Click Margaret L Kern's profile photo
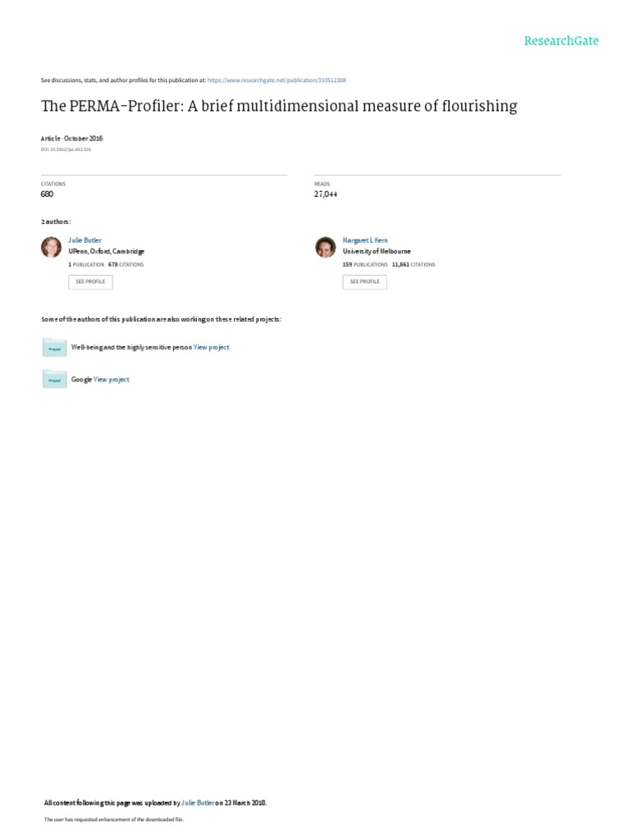Screen dimensions: 630x840 (x=326, y=248)
